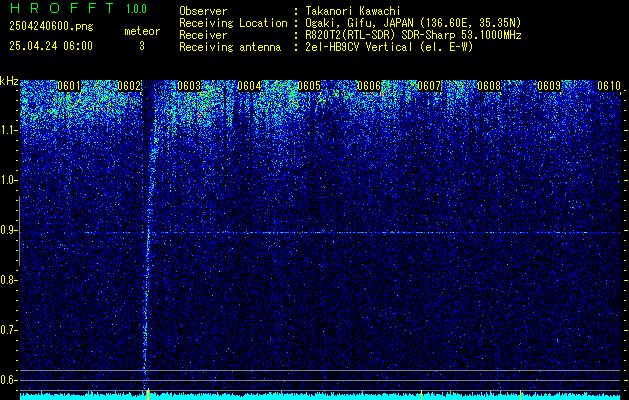This screenshot has height=400, width=629.
Task: Click the 0601 time marker
Action: click(x=69, y=86)
